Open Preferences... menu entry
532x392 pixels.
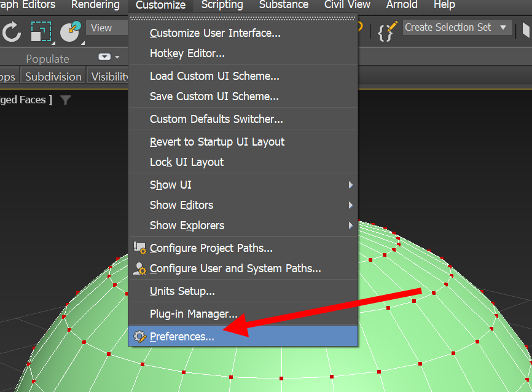(243, 336)
